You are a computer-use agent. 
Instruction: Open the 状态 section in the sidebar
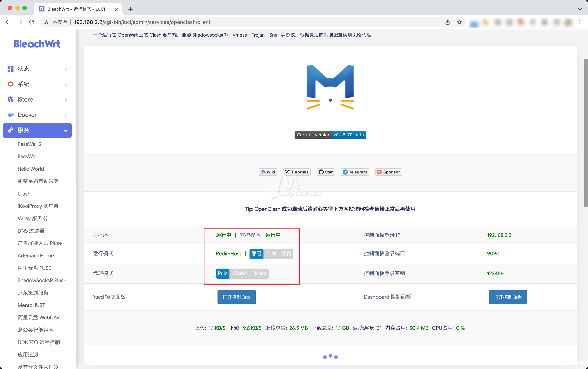click(x=24, y=69)
